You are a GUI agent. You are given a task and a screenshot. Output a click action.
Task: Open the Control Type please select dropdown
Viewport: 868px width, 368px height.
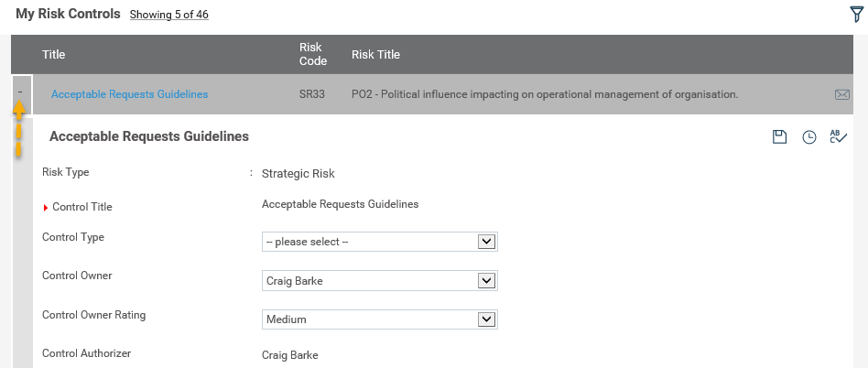pos(379,242)
